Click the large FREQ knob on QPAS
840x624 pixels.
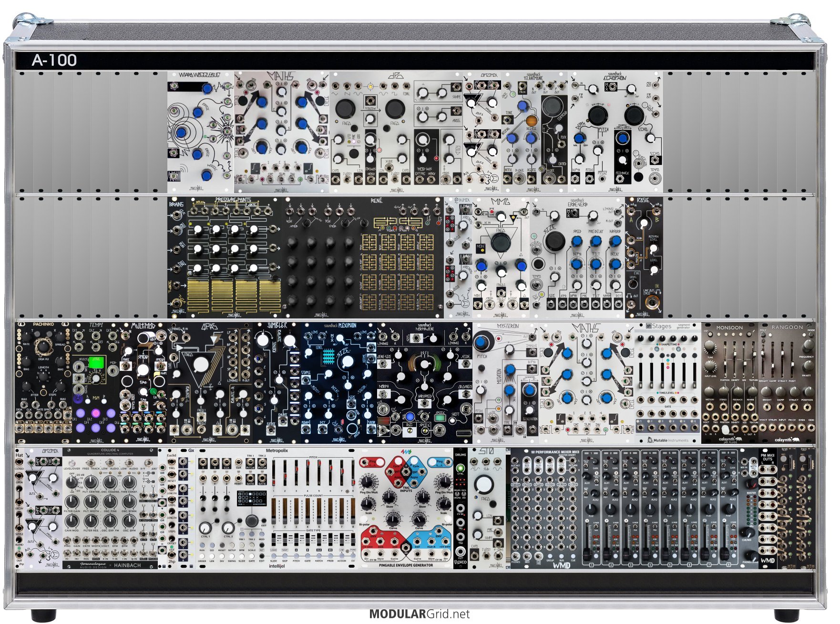[x=201, y=365]
